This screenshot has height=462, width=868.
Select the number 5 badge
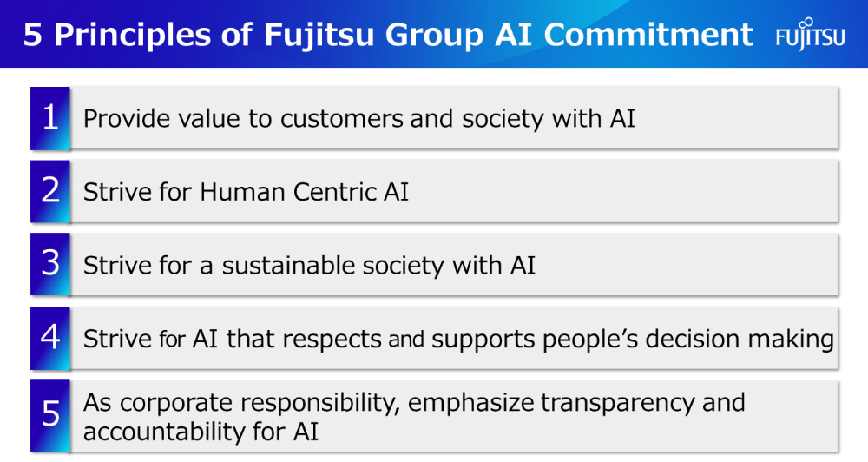tap(50, 415)
